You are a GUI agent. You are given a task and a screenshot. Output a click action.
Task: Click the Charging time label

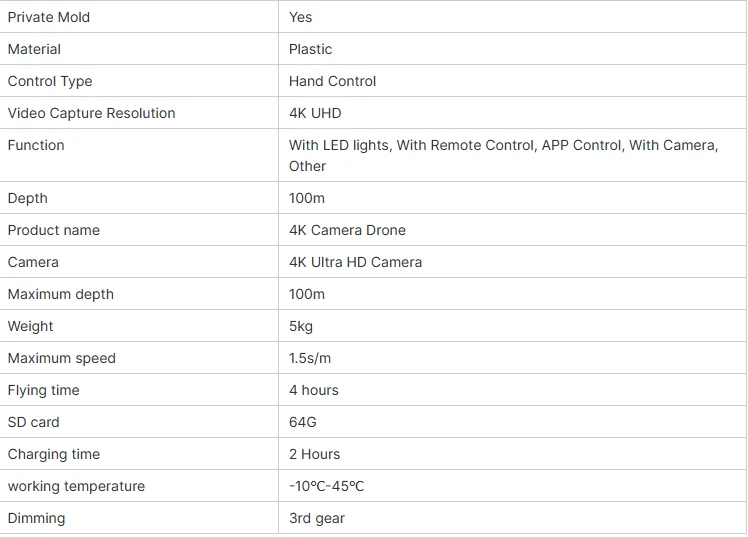point(54,454)
